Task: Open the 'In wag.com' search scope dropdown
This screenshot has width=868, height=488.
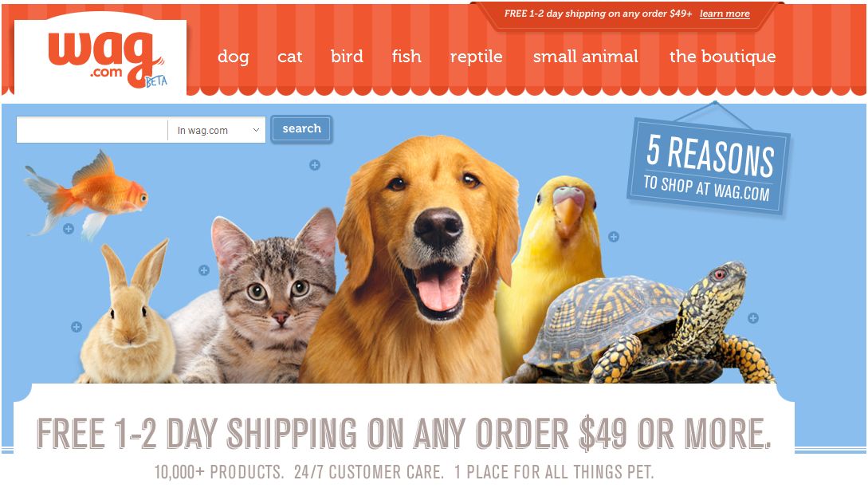Action: tap(217, 130)
